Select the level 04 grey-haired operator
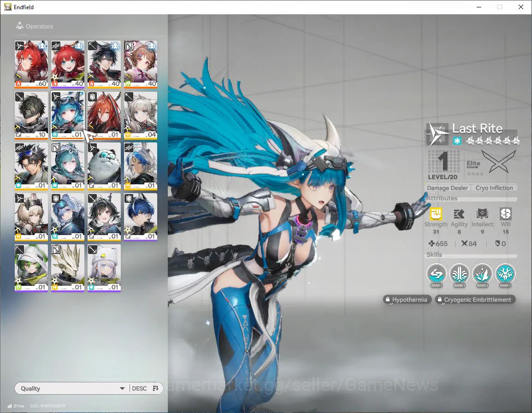The height and width of the screenshot is (413, 532). 141,115
